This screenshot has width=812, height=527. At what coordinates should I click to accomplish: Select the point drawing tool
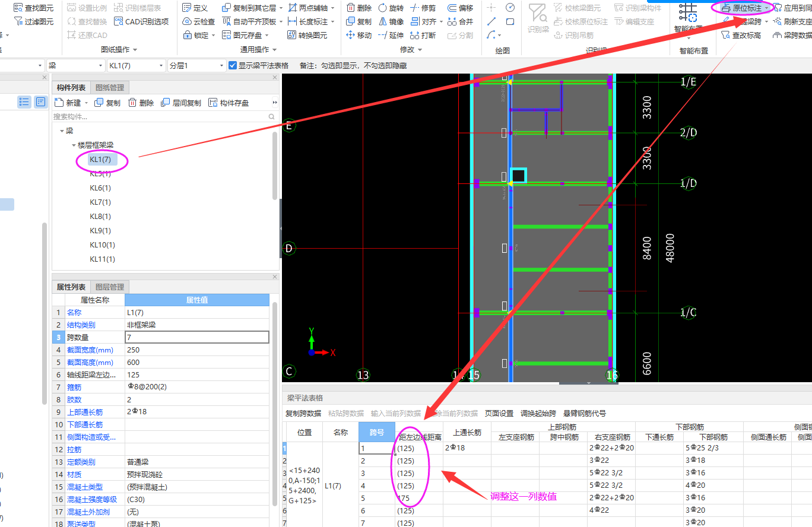491,8
